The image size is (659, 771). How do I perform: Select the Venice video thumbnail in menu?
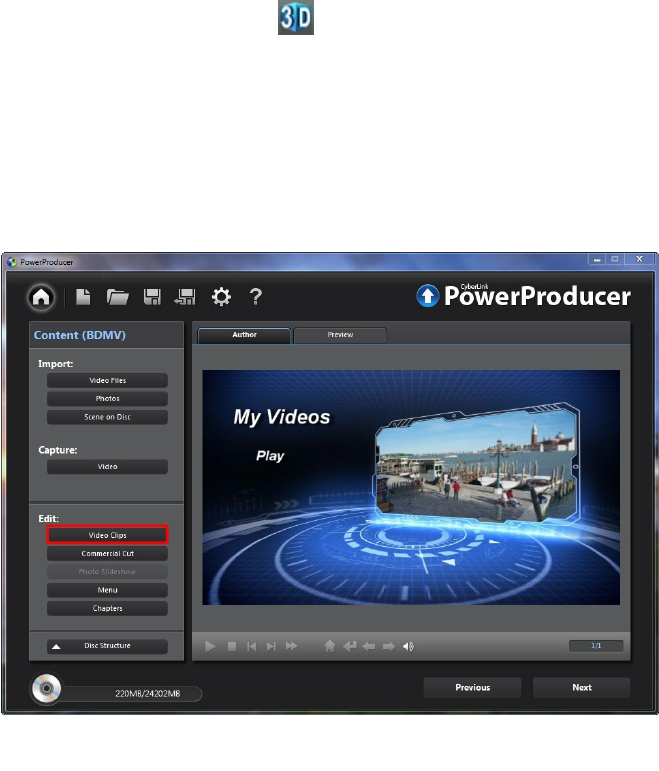point(476,464)
